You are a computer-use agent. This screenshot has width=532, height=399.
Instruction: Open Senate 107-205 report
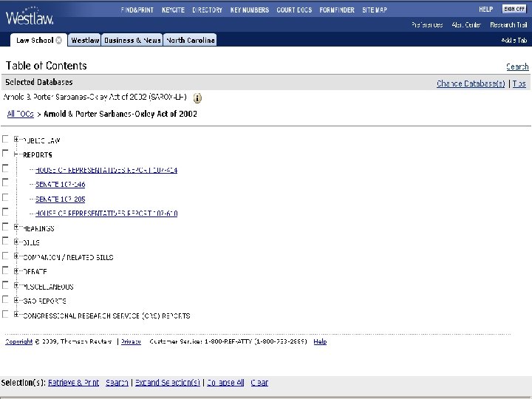point(61,199)
